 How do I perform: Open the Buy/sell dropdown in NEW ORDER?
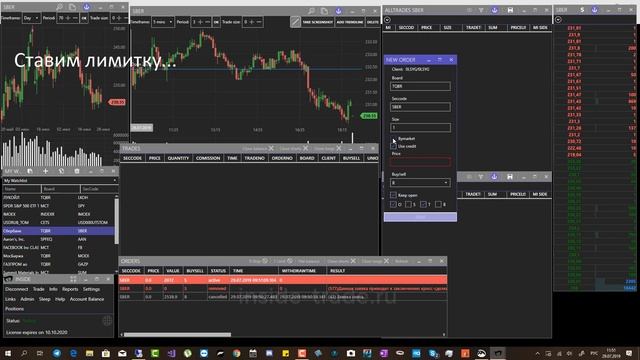[420, 182]
